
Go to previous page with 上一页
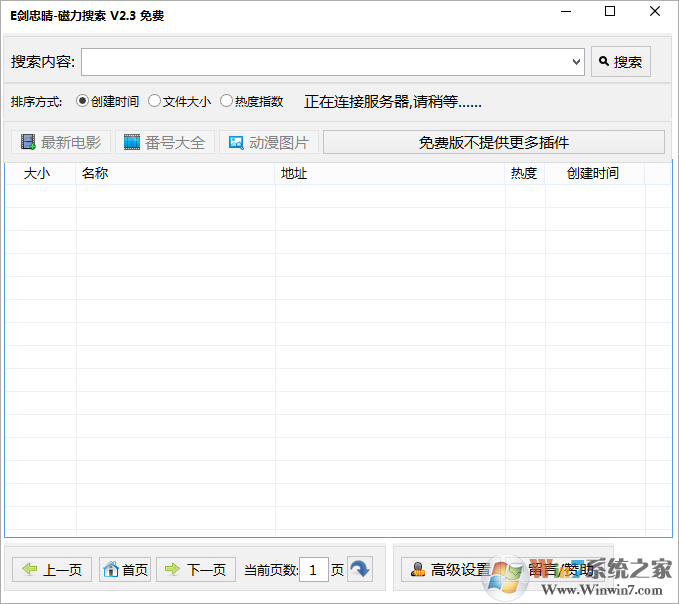click(x=53, y=570)
